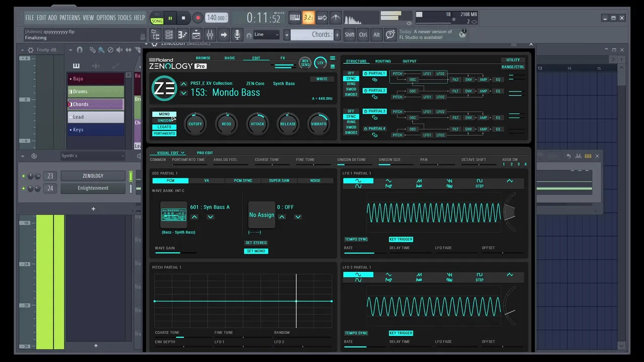Open the PATTERNS menu
This screenshot has width=644, height=362.
[x=69, y=18]
